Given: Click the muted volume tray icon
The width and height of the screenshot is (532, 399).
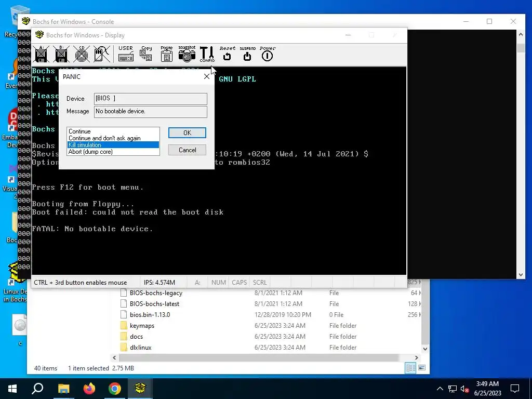Looking at the screenshot, I should click(x=464, y=389).
